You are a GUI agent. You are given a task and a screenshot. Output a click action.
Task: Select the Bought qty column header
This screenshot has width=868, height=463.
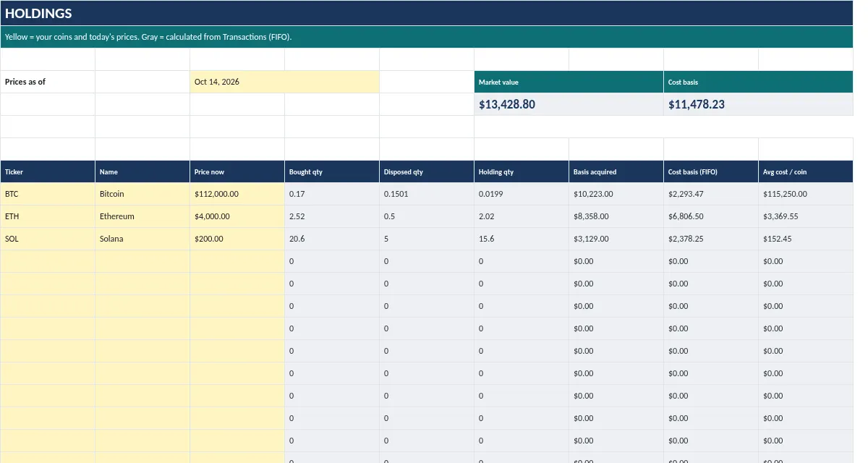click(332, 171)
